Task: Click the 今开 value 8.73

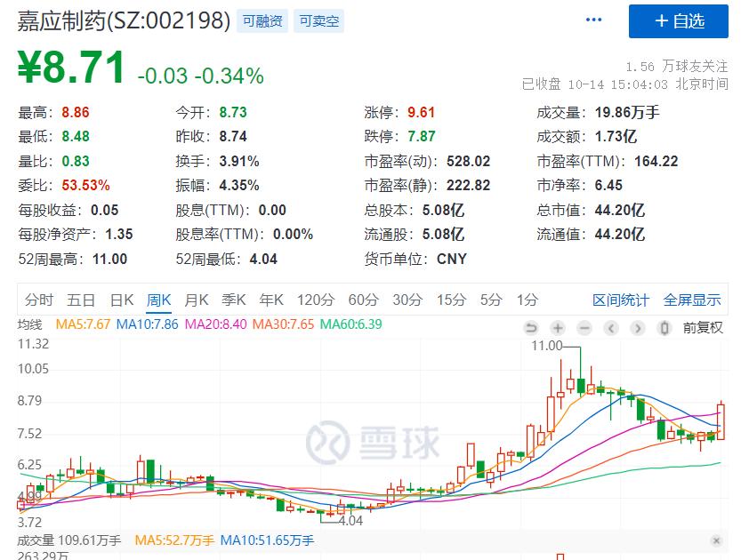Action: [233, 113]
